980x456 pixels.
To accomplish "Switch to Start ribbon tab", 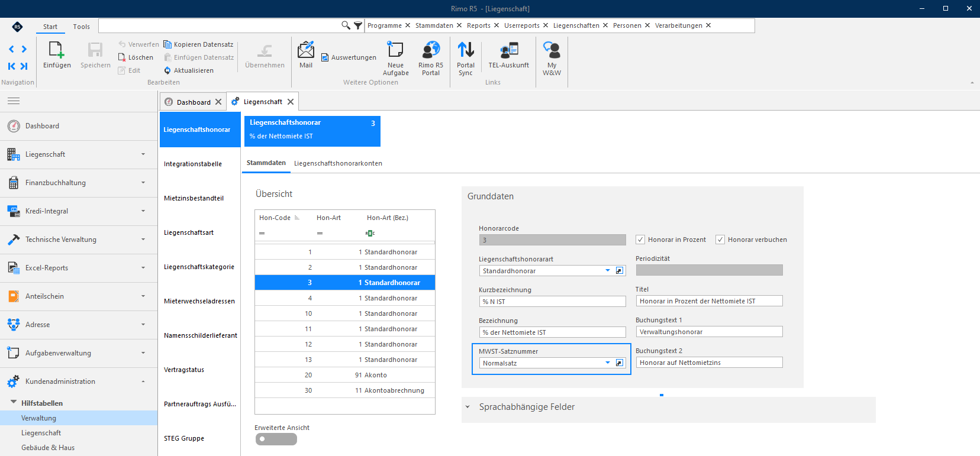I will [x=50, y=27].
